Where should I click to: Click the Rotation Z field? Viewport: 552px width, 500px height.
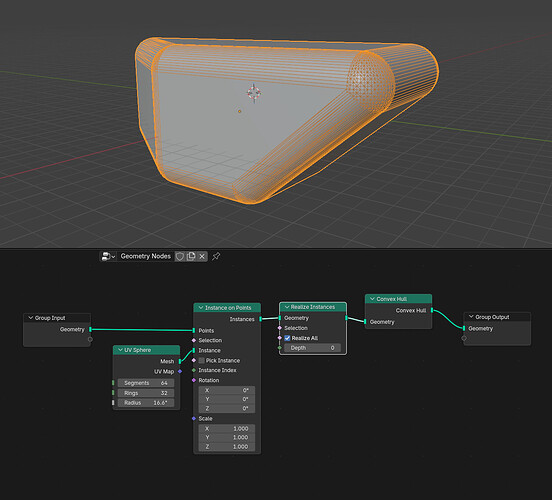point(227,408)
